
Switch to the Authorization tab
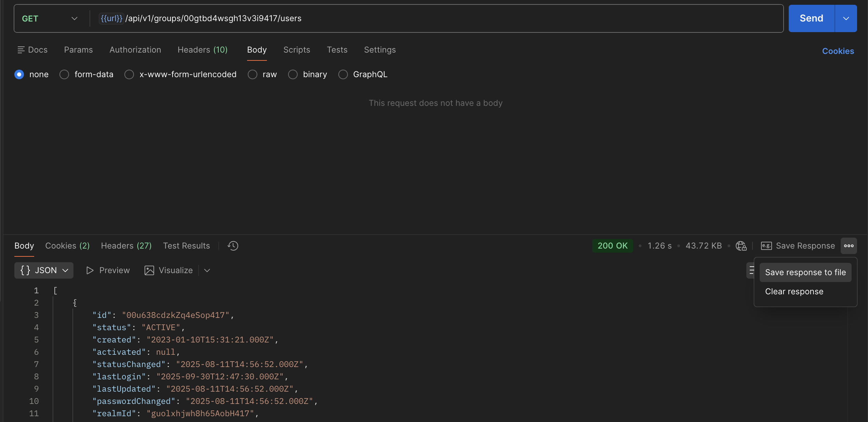pyautogui.click(x=135, y=50)
